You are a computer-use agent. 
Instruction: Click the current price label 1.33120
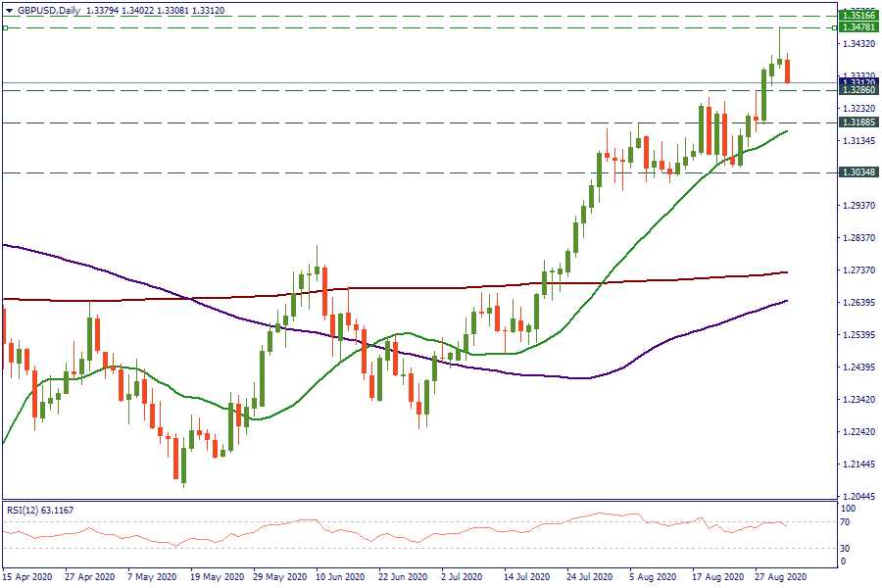click(x=858, y=83)
